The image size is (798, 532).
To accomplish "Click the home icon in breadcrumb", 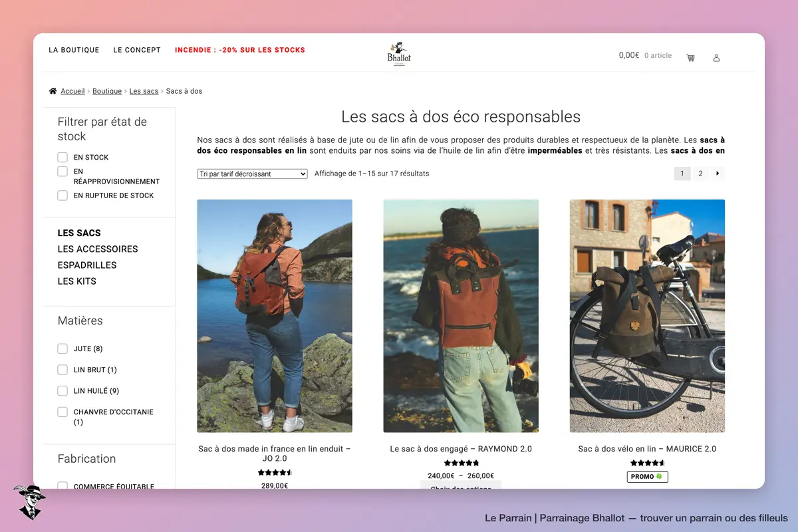I will (53, 91).
